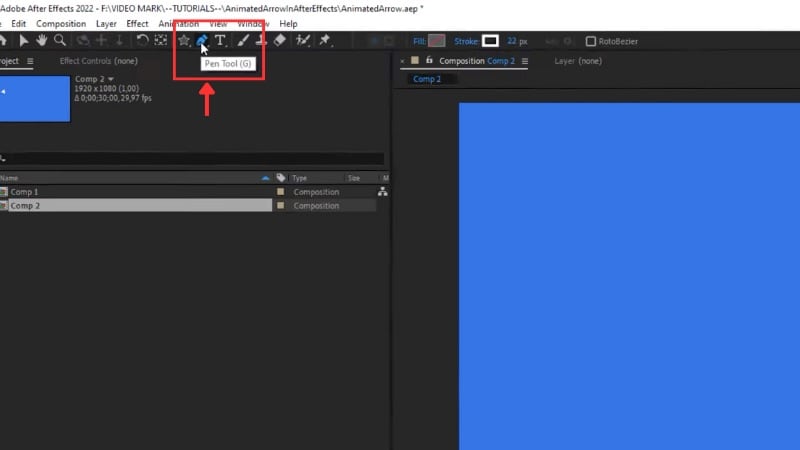This screenshot has width=800, height=450.
Task: Click Comp 1 Composition type cell
Action: (x=316, y=192)
